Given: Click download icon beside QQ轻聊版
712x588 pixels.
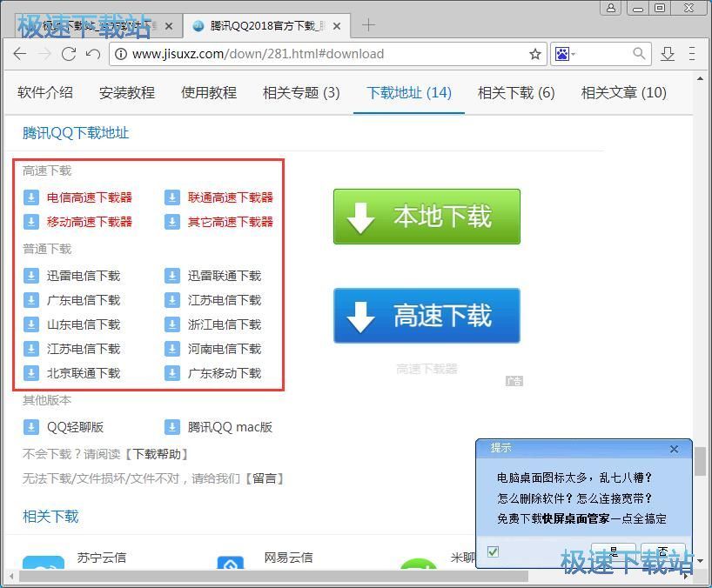Looking at the screenshot, I should 30,427.
